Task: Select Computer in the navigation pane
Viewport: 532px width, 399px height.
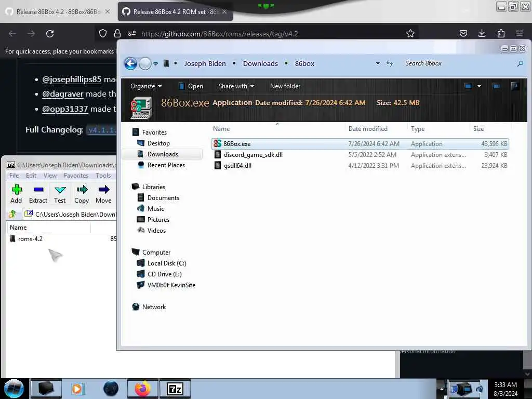Action: [156, 252]
